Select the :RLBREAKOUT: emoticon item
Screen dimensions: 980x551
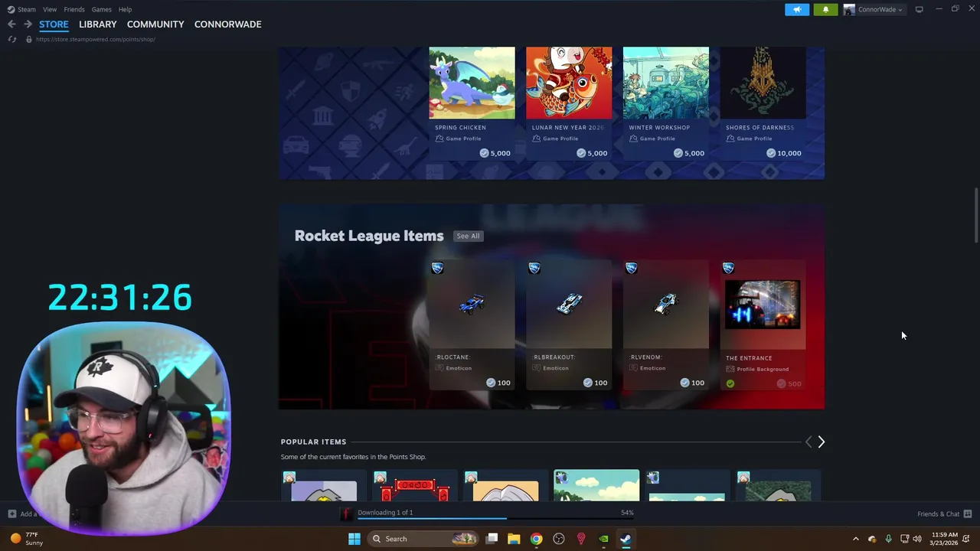[569, 325]
